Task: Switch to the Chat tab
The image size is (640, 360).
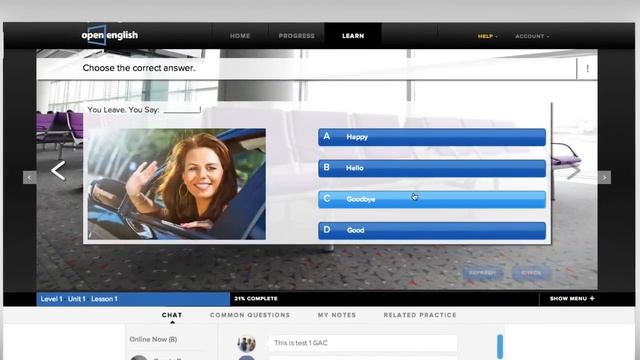Action: click(x=172, y=315)
